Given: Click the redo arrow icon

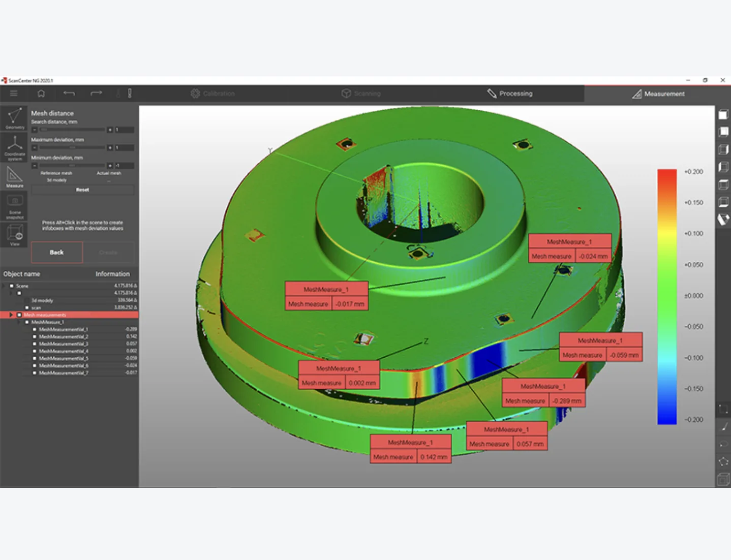Looking at the screenshot, I should click(x=96, y=94).
